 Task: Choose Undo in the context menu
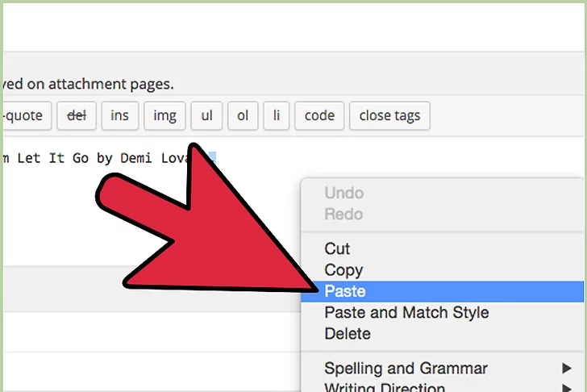(343, 193)
